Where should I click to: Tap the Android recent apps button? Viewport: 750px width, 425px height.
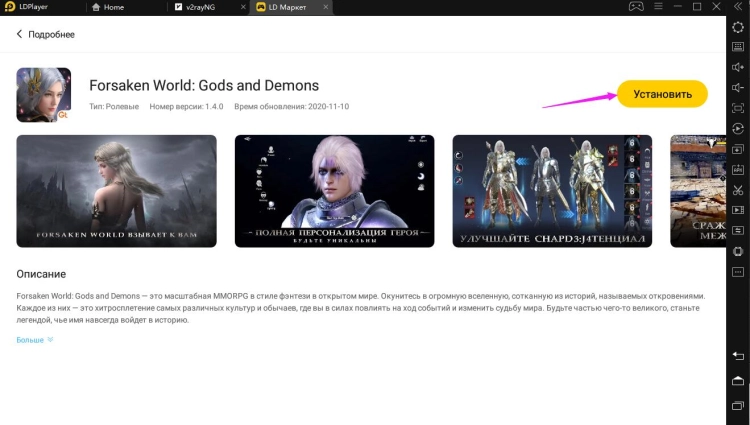point(738,406)
